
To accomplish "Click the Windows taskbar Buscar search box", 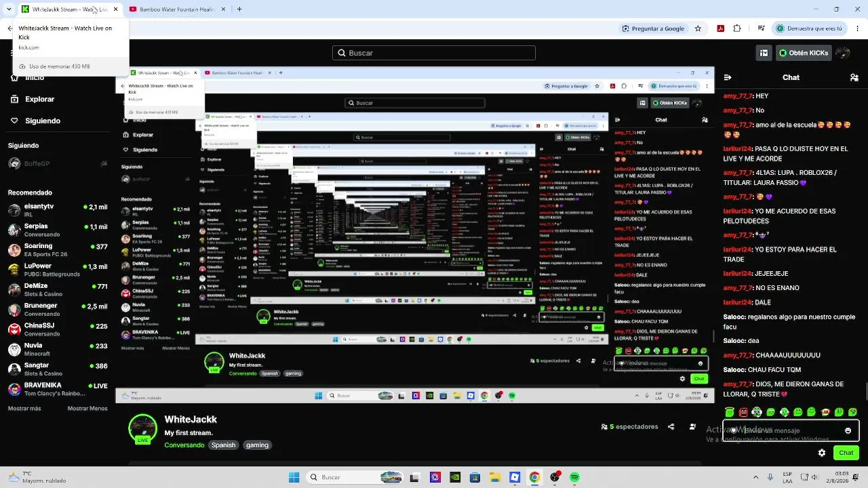I will pos(354,477).
